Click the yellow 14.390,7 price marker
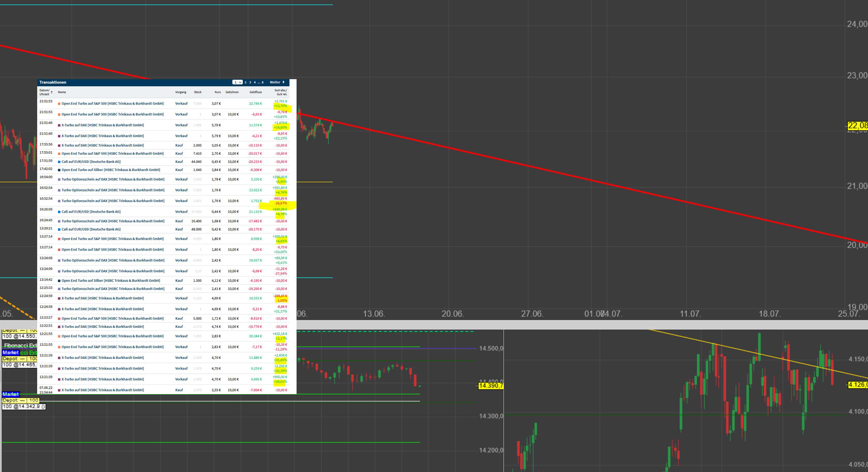This screenshot has width=868, height=472. click(x=491, y=386)
